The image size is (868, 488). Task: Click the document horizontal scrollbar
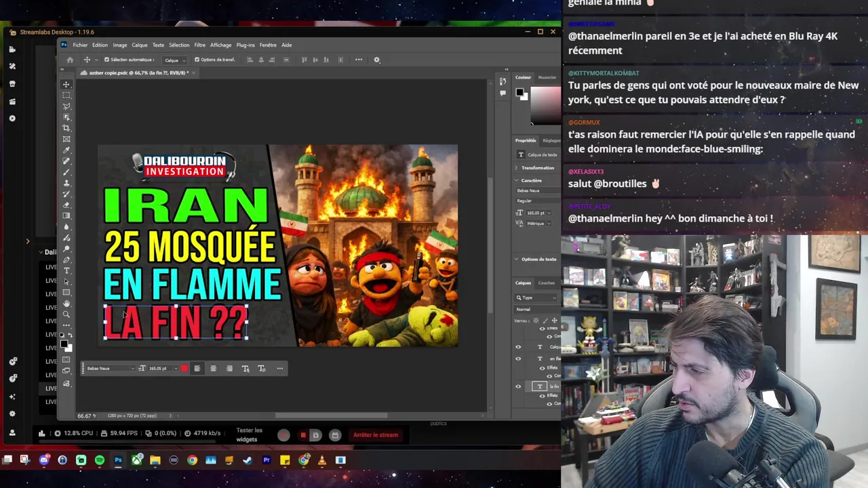(x=331, y=415)
